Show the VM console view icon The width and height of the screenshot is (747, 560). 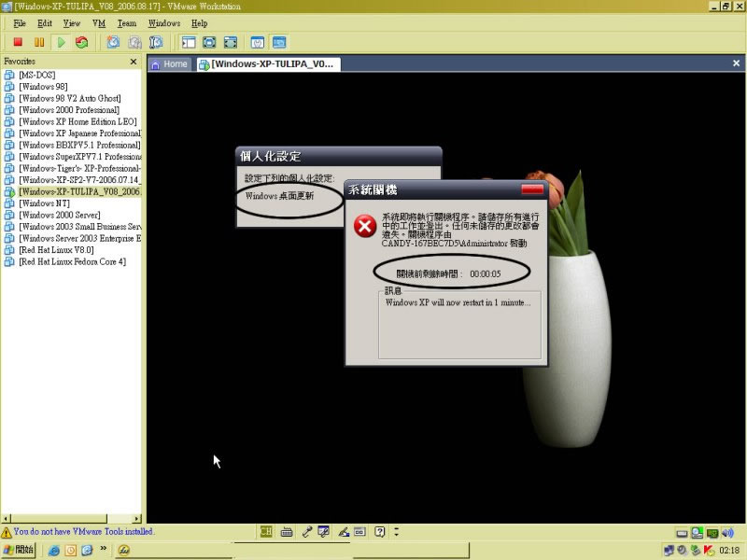point(279,42)
